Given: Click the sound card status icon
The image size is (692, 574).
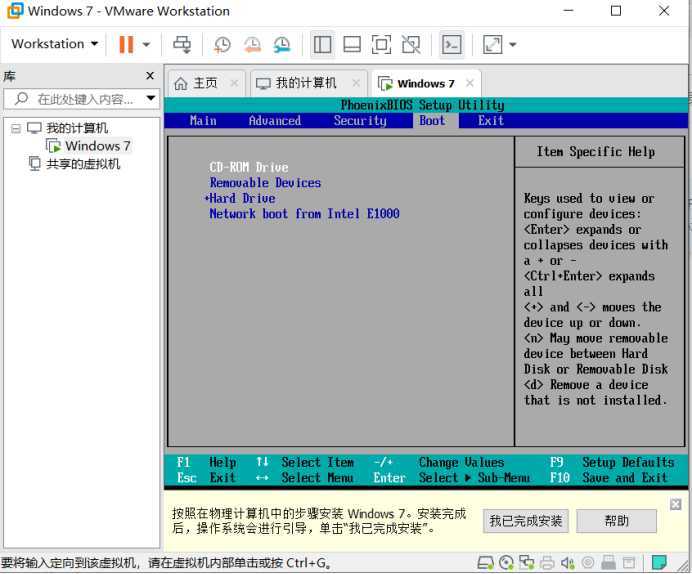Looking at the screenshot, I should click(x=567, y=563).
